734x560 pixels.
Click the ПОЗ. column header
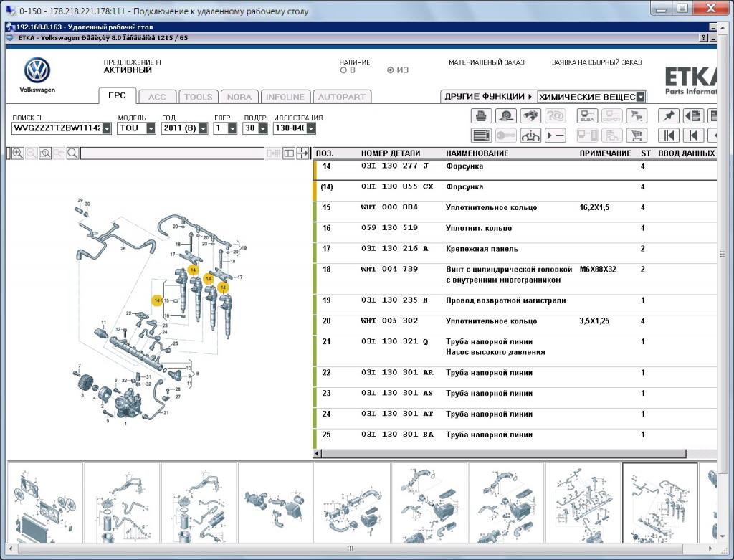pyautogui.click(x=325, y=153)
